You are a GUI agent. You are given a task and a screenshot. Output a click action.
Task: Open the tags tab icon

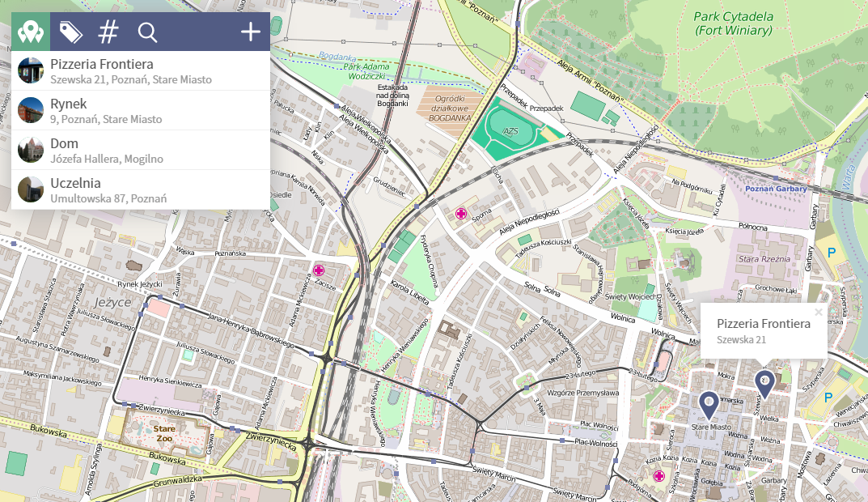pos(71,32)
